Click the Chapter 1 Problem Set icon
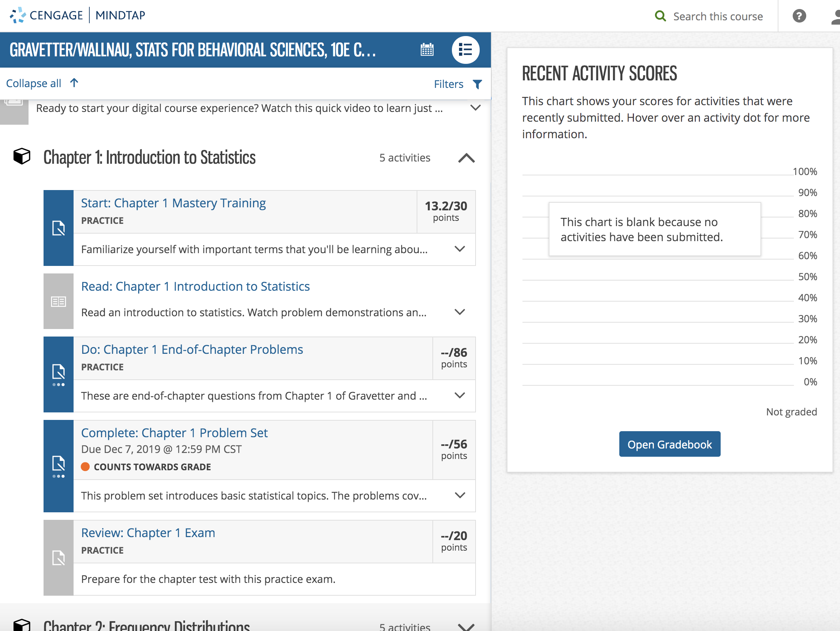 pyautogui.click(x=59, y=466)
